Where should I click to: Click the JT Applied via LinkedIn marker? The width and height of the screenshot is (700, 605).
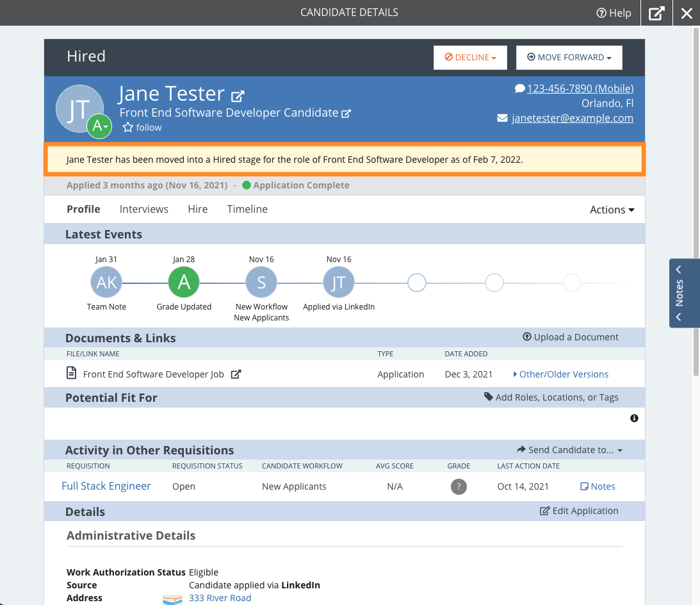pyautogui.click(x=338, y=283)
